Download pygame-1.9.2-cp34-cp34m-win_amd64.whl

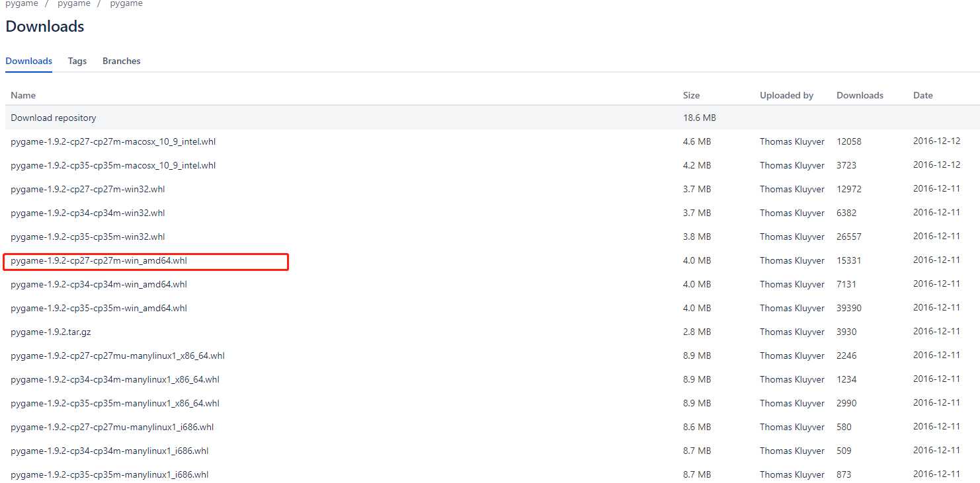tap(99, 284)
